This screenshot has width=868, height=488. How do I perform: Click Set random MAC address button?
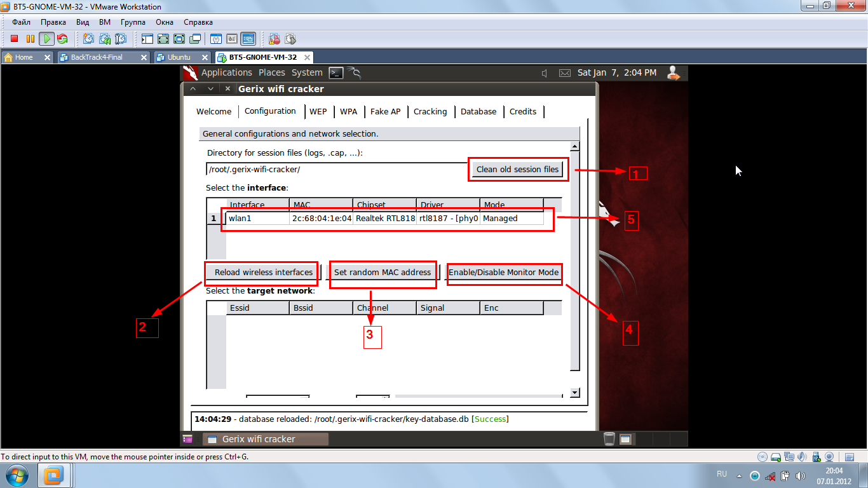(383, 272)
